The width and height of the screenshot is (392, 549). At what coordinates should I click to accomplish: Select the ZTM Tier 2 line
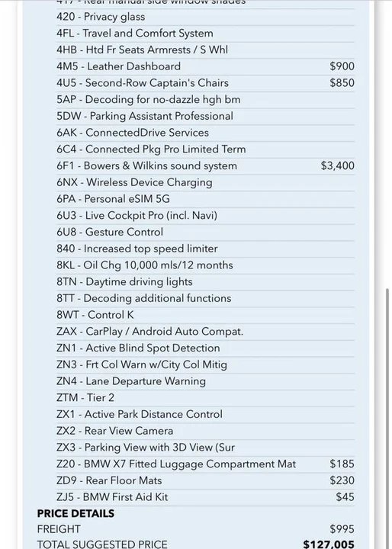(x=205, y=398)
